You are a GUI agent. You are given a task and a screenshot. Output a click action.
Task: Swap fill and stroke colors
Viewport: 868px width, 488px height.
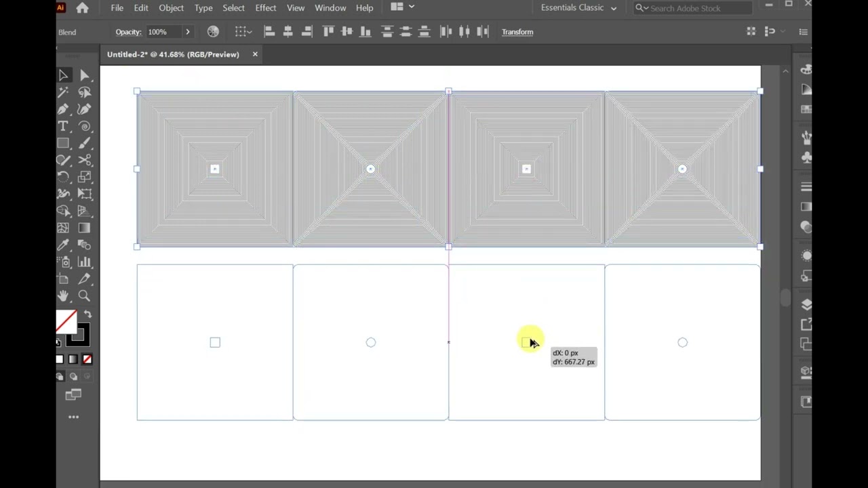coord(87,314)
